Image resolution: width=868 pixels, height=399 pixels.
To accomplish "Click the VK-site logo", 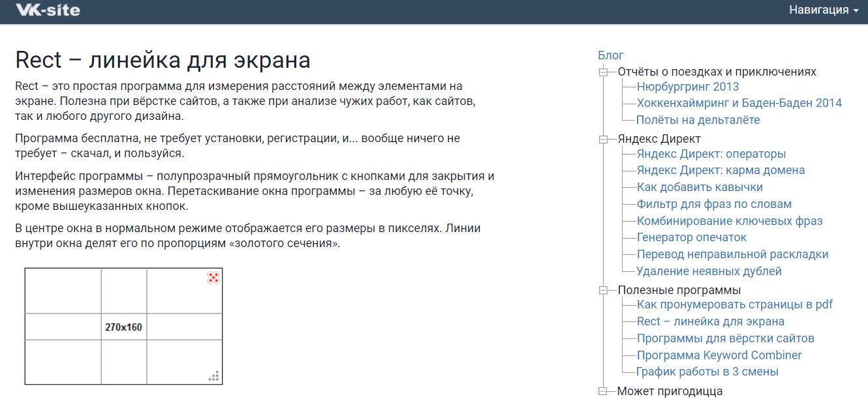I will [x=48, y=10].
